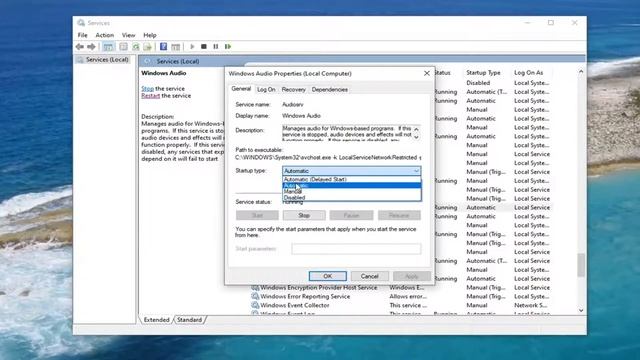Switch to the General tab

[241, 89]
